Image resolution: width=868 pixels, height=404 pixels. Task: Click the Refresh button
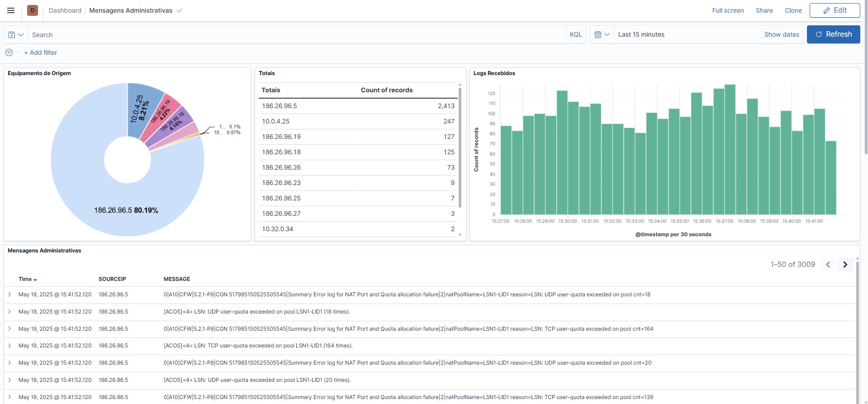(x=833, y=34)
